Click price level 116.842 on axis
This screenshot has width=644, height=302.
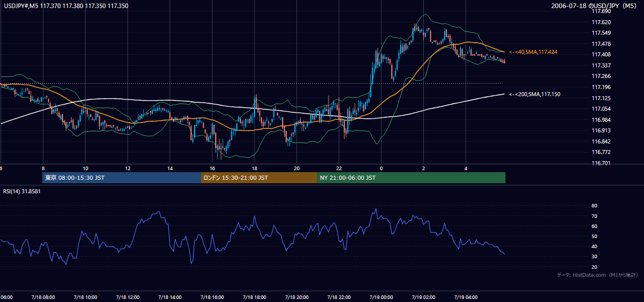pos(601,141)
